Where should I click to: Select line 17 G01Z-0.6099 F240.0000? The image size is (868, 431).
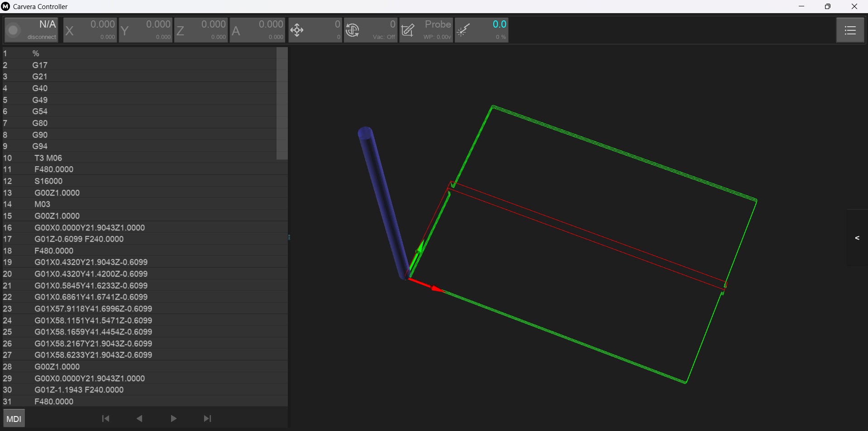click(x=145, y=239)
